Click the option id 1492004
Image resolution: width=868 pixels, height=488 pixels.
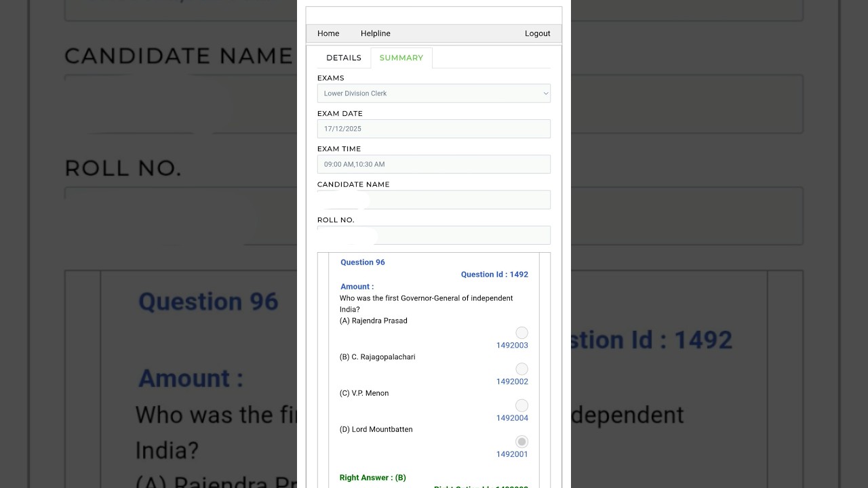click(512, 418)
